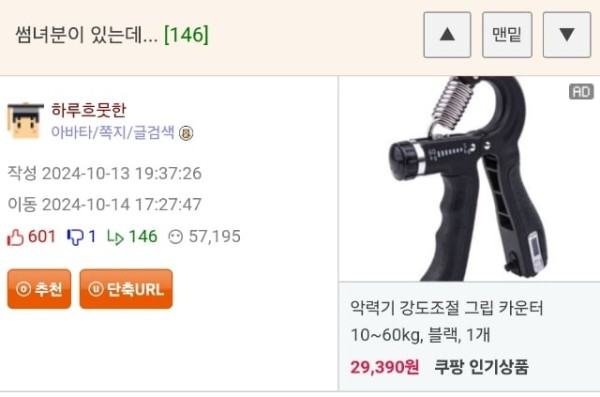The image size is (600, 397).
Task: Click the hand grip product image
Action: (469, 179)
